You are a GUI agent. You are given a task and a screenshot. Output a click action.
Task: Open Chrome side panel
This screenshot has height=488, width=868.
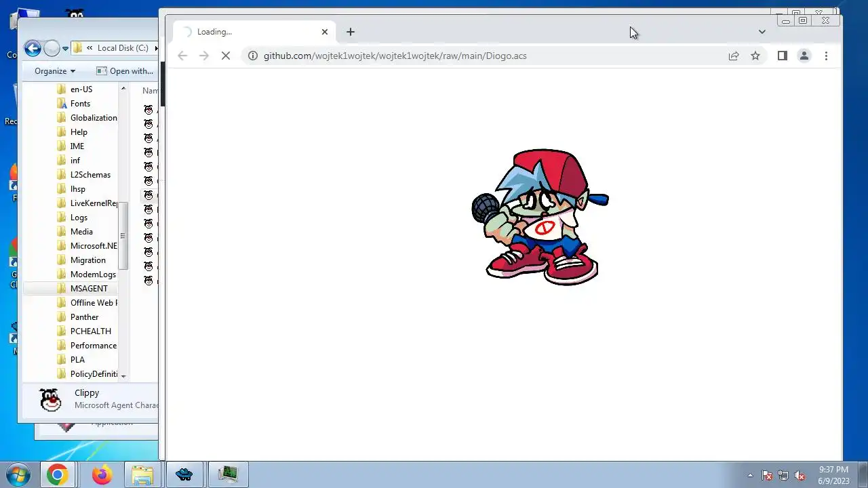pyautogui.click(x=783, y=56)
